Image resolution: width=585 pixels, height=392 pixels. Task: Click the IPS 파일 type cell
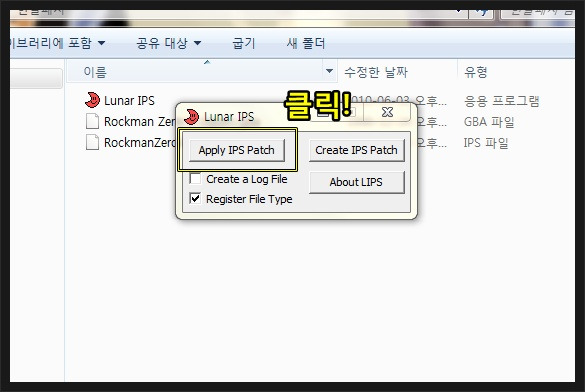[486, 143]
